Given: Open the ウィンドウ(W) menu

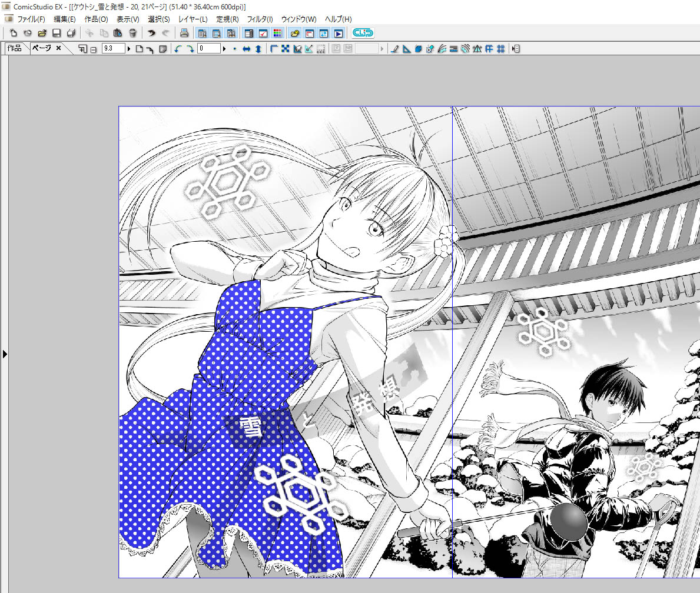Looking at the screenshot, I should [x=298, y=19].
